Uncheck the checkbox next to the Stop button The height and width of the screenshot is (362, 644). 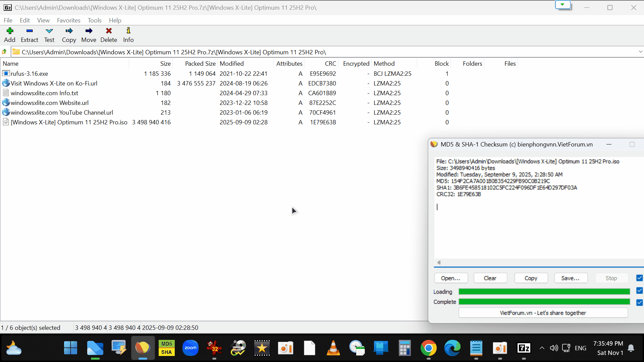coord(639,278)
